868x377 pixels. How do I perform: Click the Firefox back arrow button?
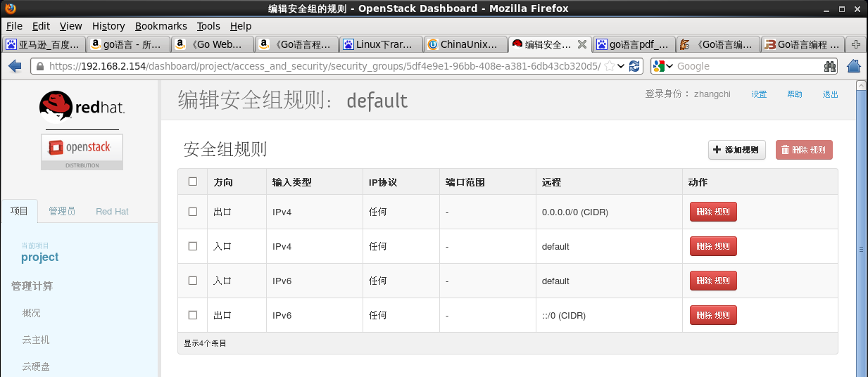(x=15, y=66)
